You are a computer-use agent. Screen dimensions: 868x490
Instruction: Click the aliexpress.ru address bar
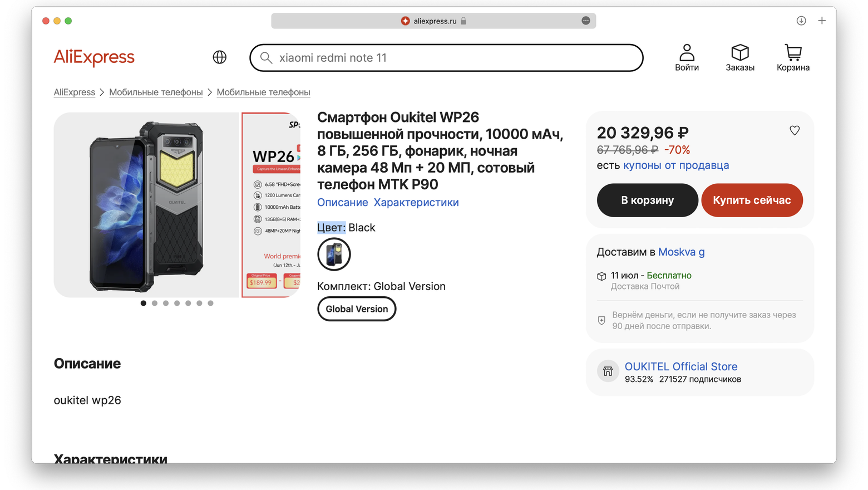[x=433, y=21]
